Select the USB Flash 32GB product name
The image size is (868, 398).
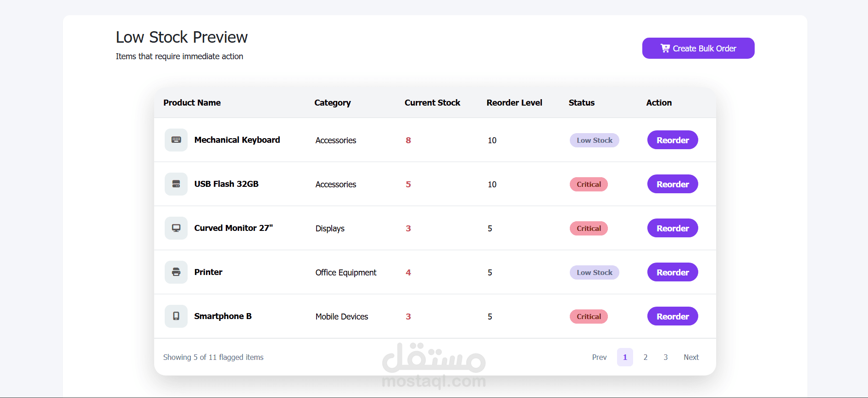point(227,184)
